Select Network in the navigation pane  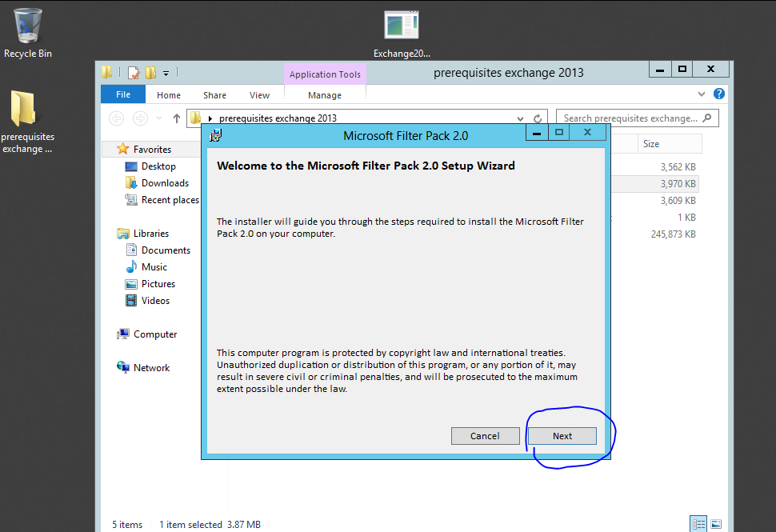click(x=151, y=368)
